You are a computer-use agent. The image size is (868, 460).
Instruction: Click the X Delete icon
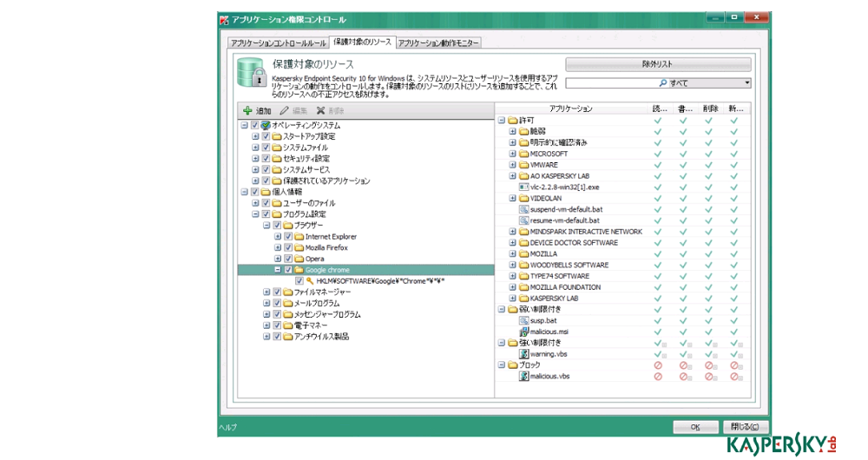pyautogui.click(x=320, y=111)
